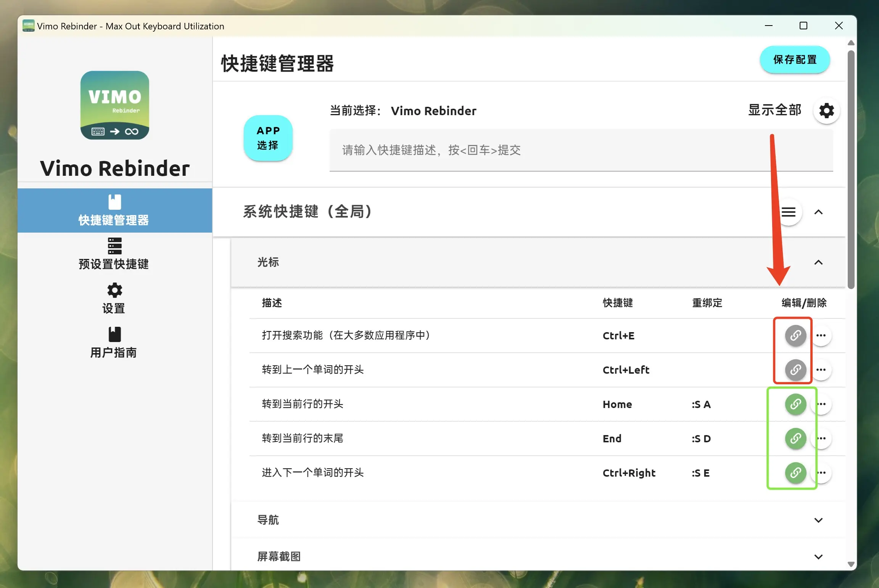This screenshot has height=588, width=879.
Task: Click the :S E rebind value
Action: click(x=701, y=473)
